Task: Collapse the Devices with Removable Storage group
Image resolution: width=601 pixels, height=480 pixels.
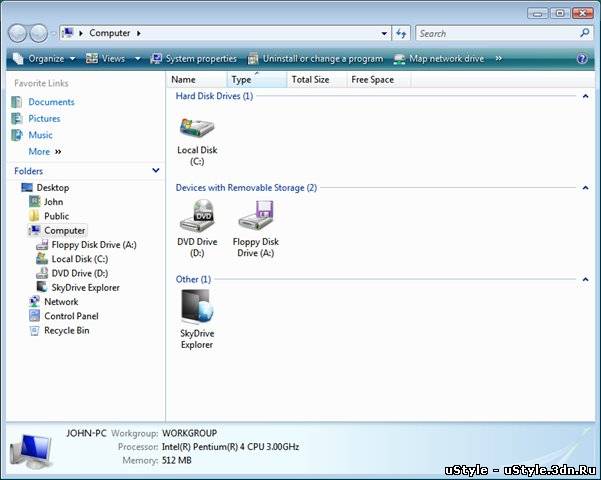Action: point(585,188)
